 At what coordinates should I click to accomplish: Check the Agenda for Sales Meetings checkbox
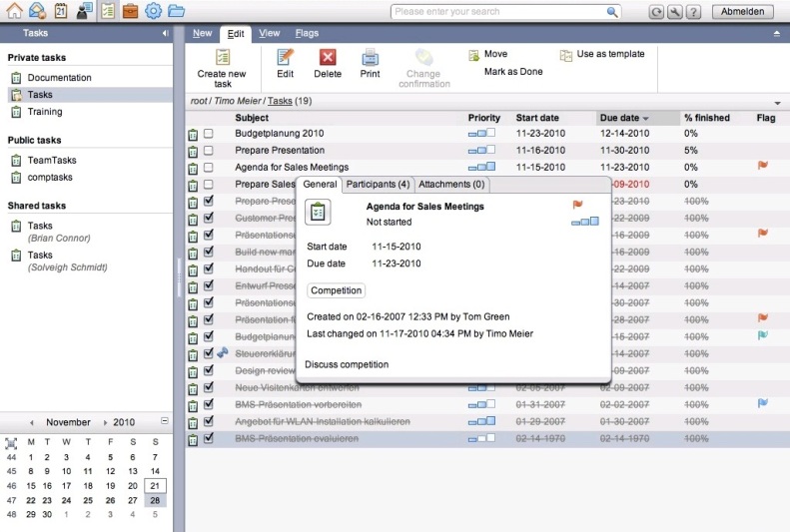coord(208,167)
